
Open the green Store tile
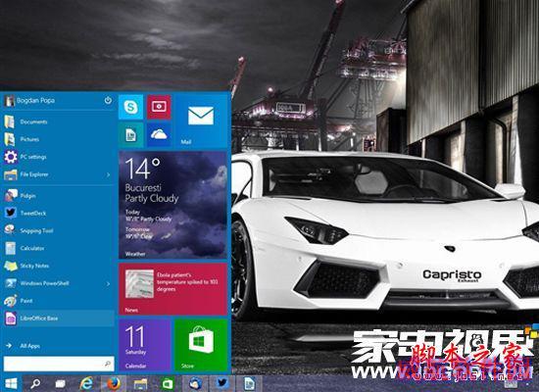pos(201,345)
